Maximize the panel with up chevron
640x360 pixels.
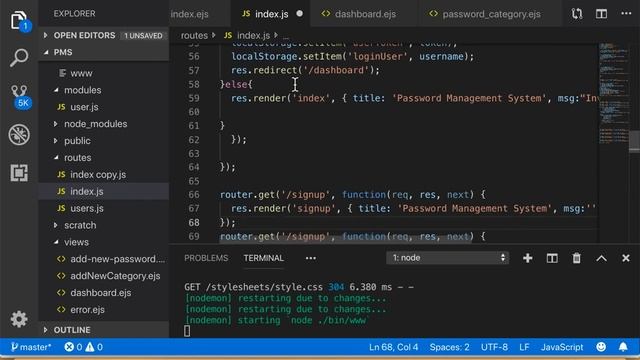[x=601, y=258]
